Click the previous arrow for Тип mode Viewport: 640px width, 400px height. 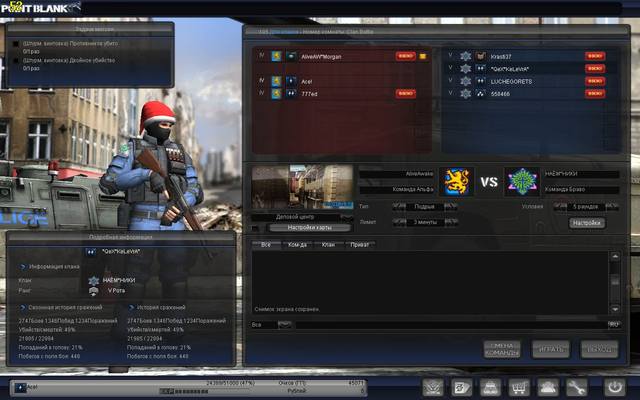(399, 207)
